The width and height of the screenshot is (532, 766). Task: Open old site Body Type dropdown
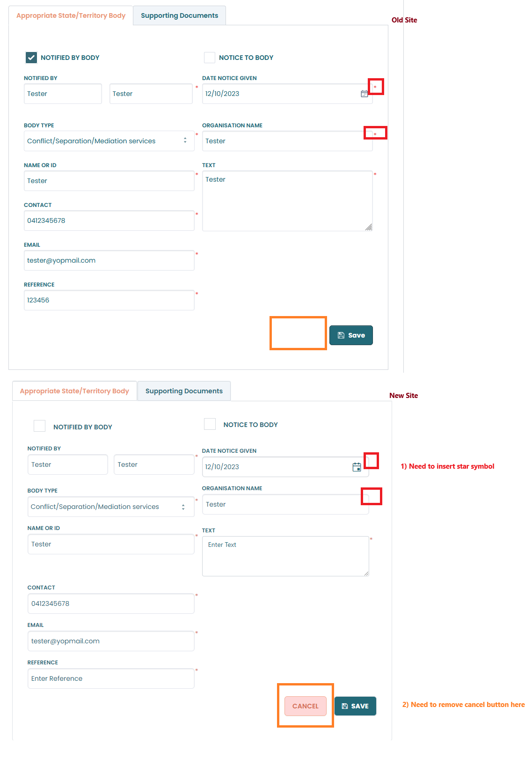tap(109, 141)
